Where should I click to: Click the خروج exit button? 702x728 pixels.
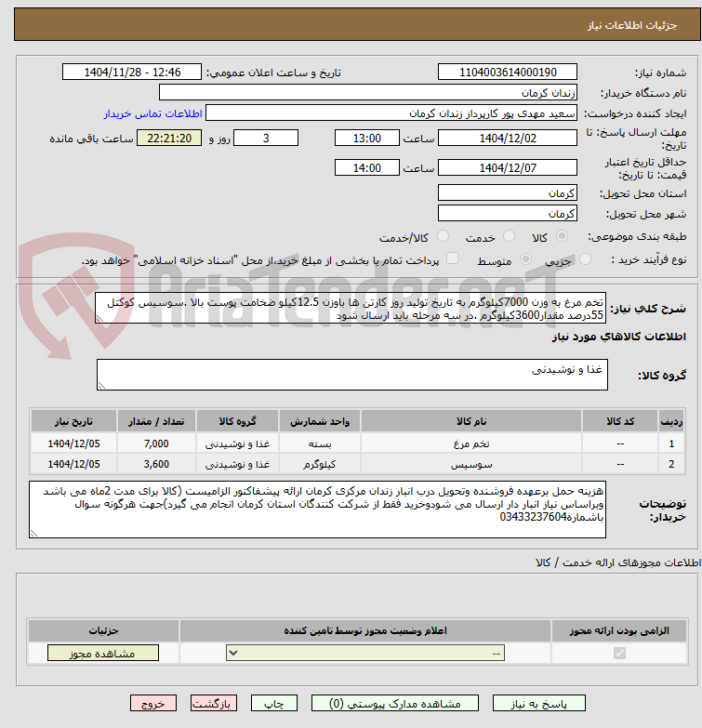tap(153, 704)
